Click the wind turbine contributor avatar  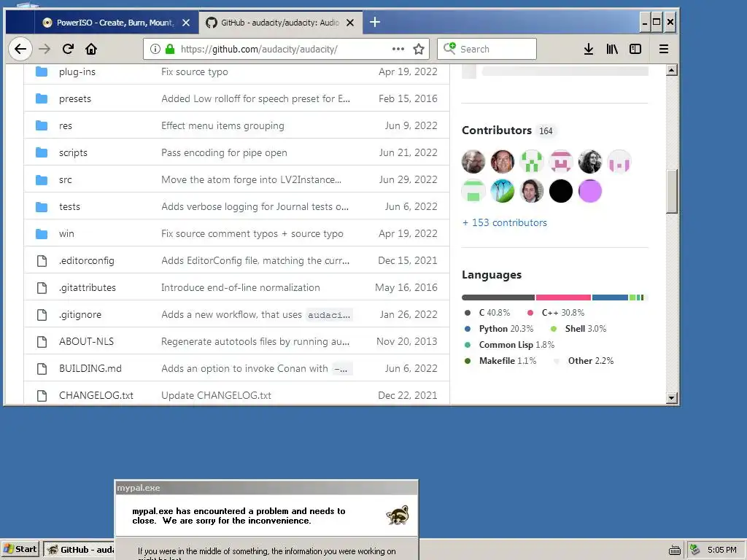(502, 191)
